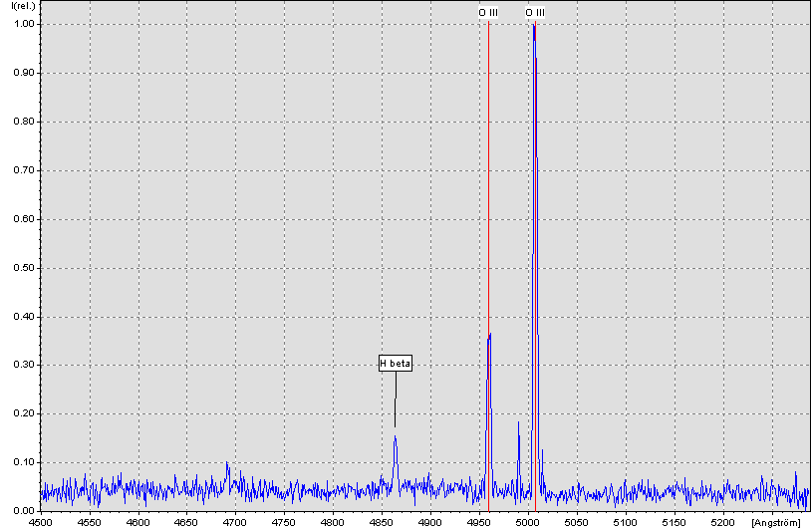Viewport: 811px width, 532px height.
Task: Click the black leader line under H beta
Action: [395, 399]
